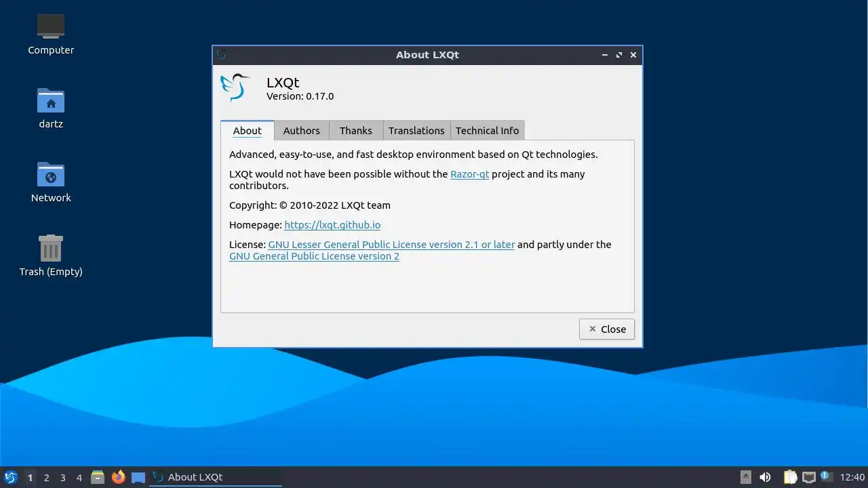868x488 pixels.
Task: Select the About LXQt taskbar entry
Action: [x=216, y=477]
